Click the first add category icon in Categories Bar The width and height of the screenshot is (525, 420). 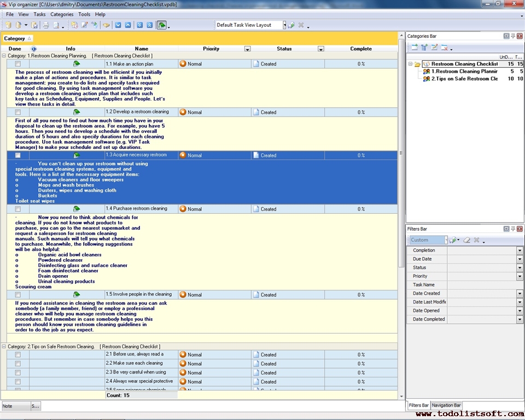click(415, 48)
